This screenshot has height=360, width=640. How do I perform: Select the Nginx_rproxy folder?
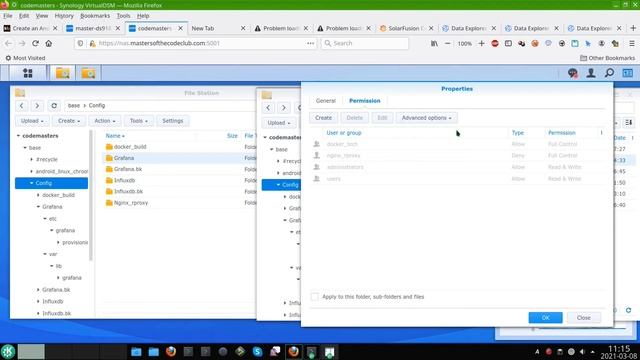pyautogui.click(x=131, y=203)
